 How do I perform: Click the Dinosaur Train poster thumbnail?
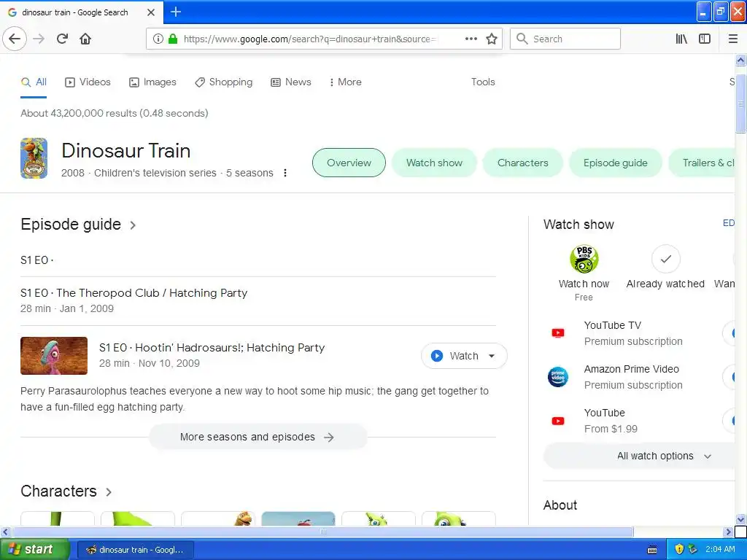point(34,158)
